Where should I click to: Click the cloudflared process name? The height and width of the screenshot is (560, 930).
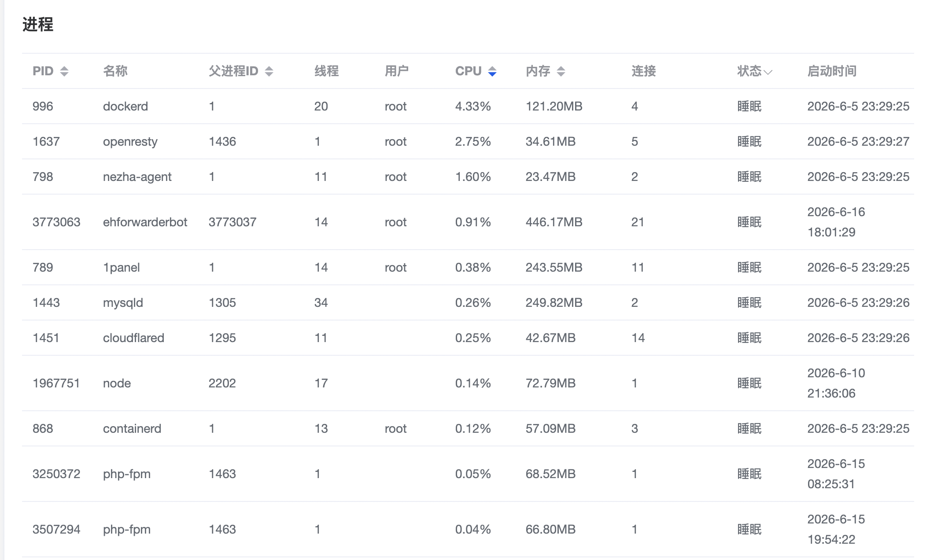pos(133,338)
